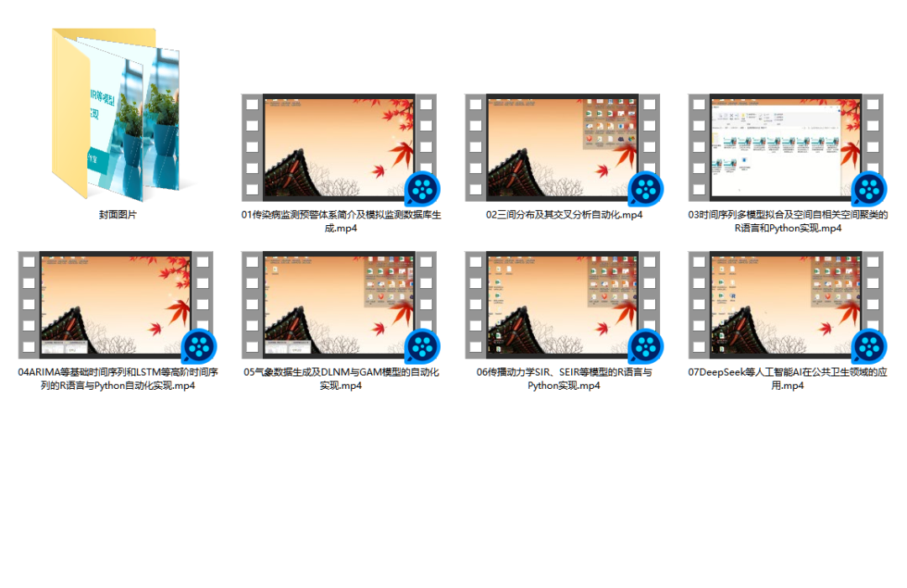Click blue player badge on 04ARIMA video
Image resolution: width=907 pixels, height=588 pixels.
coord(199,346)
